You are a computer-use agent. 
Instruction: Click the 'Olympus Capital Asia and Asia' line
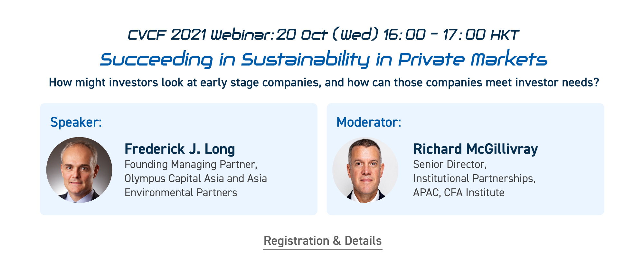[196, 178]
